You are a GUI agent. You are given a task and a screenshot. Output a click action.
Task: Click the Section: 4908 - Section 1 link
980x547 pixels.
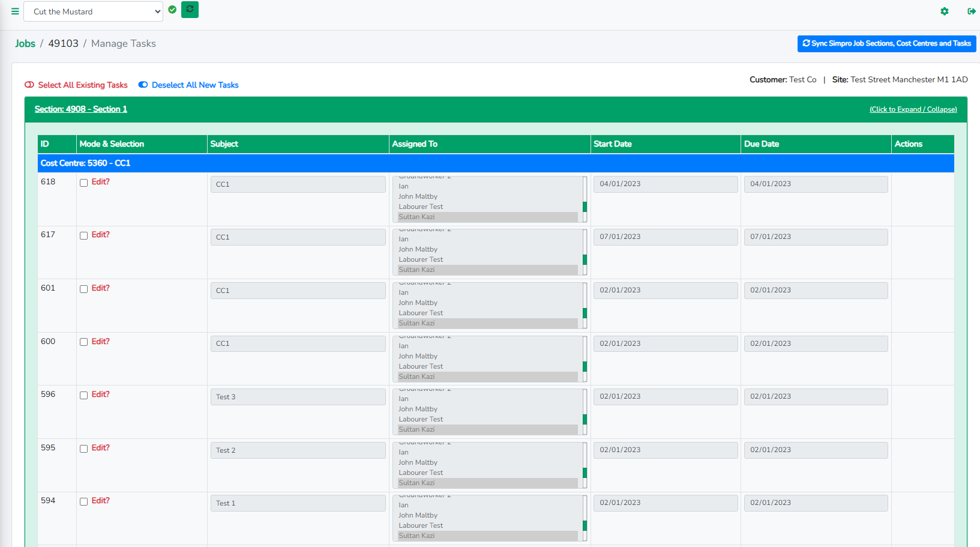[80, 109]
